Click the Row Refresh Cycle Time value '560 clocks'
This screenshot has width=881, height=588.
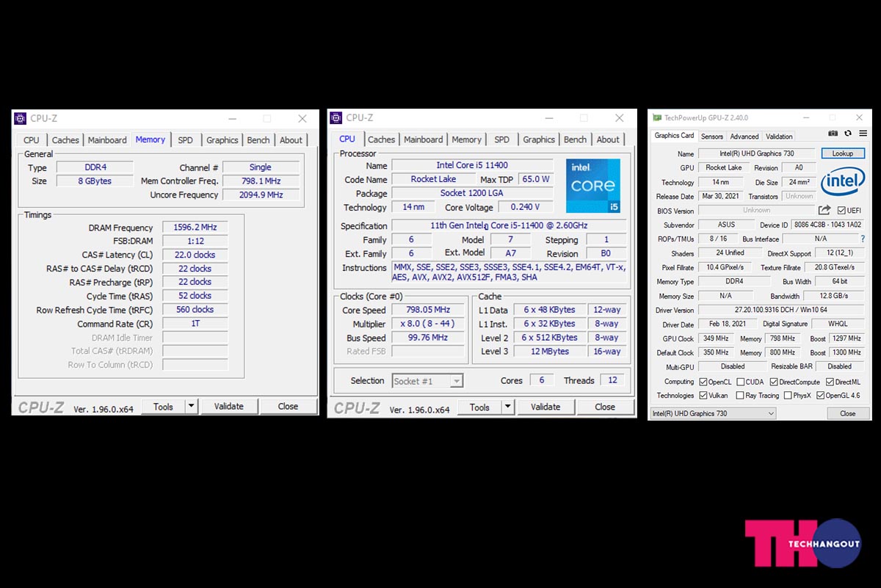click(195, 310)
